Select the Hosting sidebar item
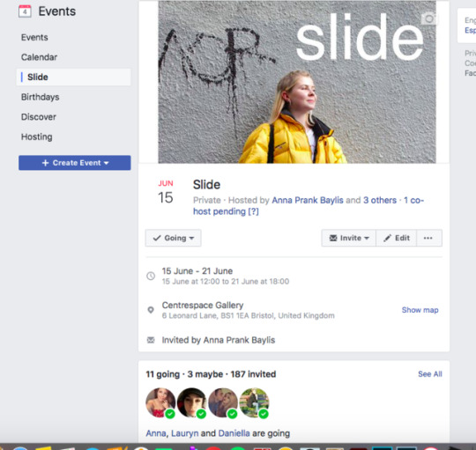Viewport: 476px width, 450px height. coord(37,136)
